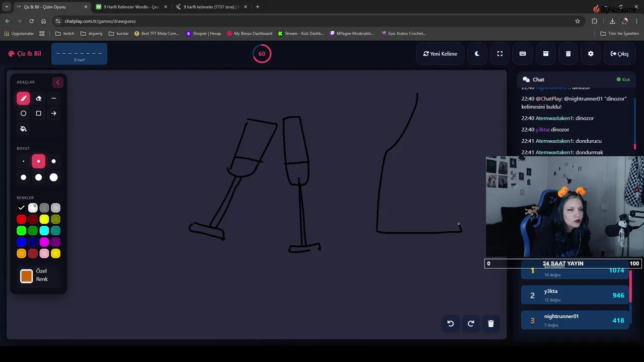Click y3kta leaderboard row
The width and height of the screenshot is (644, 362).
point(575,295)
